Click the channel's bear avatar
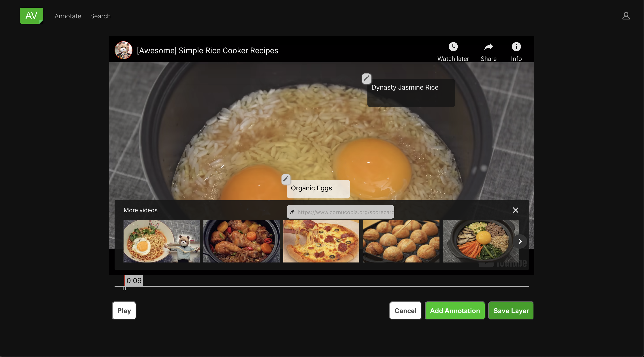Image resolution: width=644 pixels, height=357 pixels. 123,50
